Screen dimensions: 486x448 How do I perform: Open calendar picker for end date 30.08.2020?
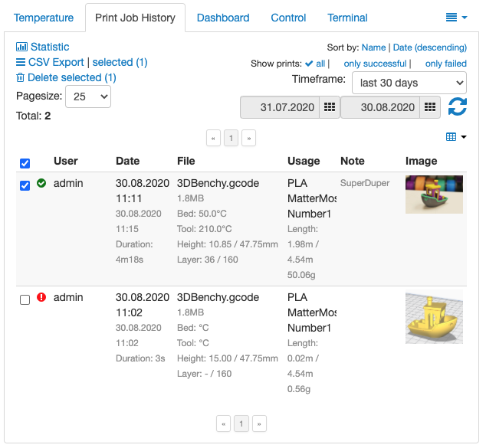pyautogui.click(x=430, y=107)
